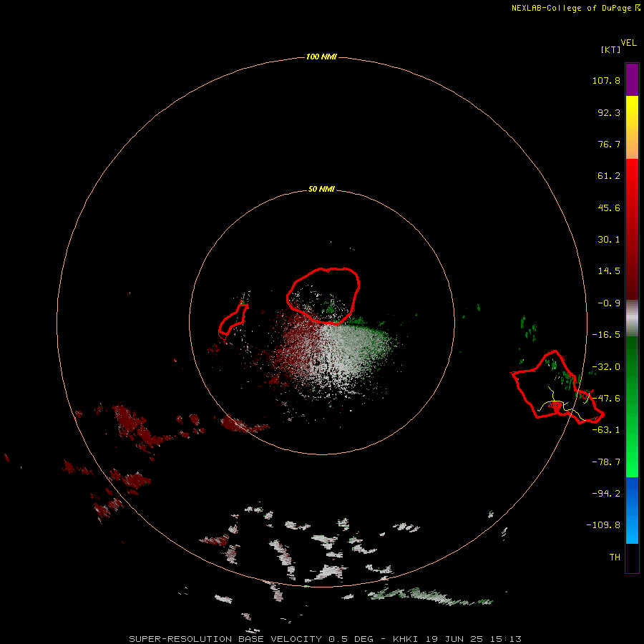Click the gray segment of velocity color bar
Viewport: 644px width, 644px height.
click(x=632, y=318)
